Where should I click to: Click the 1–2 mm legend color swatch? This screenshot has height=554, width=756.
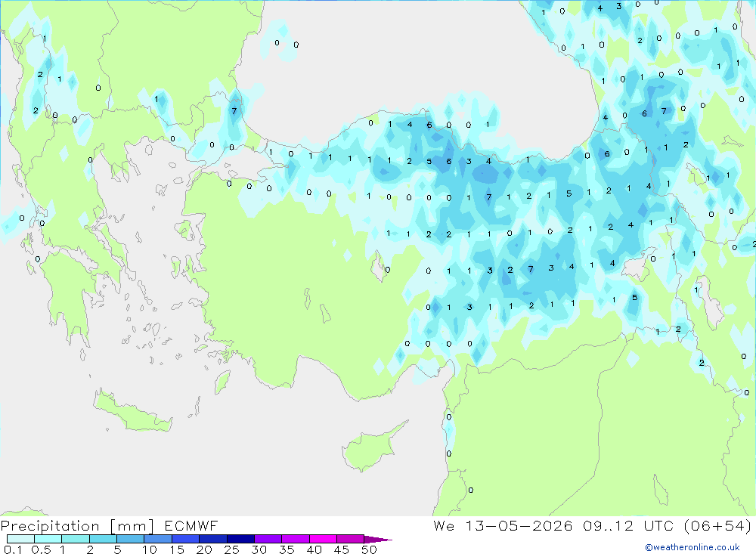pos(76,539)
